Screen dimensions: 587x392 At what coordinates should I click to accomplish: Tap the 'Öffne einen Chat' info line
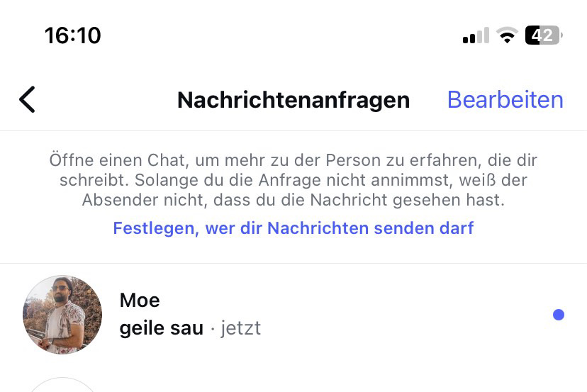[x=293, y=160]
